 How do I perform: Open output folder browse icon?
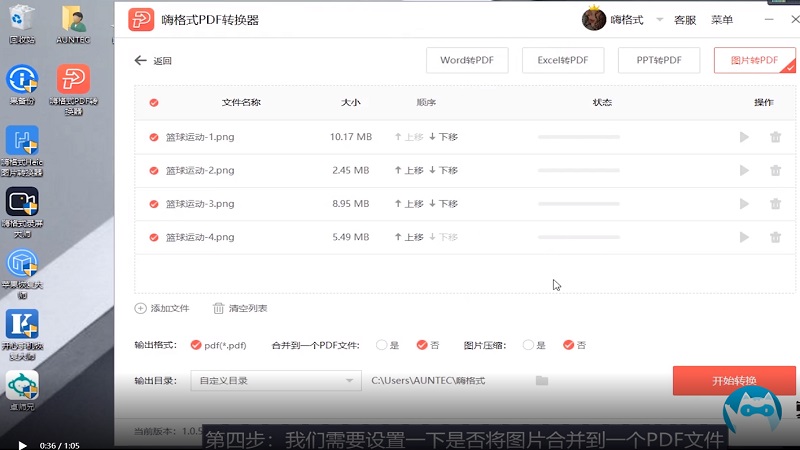(x=542, y=381)
